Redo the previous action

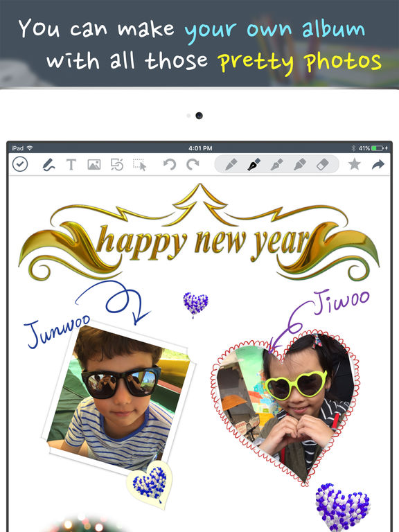(193, 165)
